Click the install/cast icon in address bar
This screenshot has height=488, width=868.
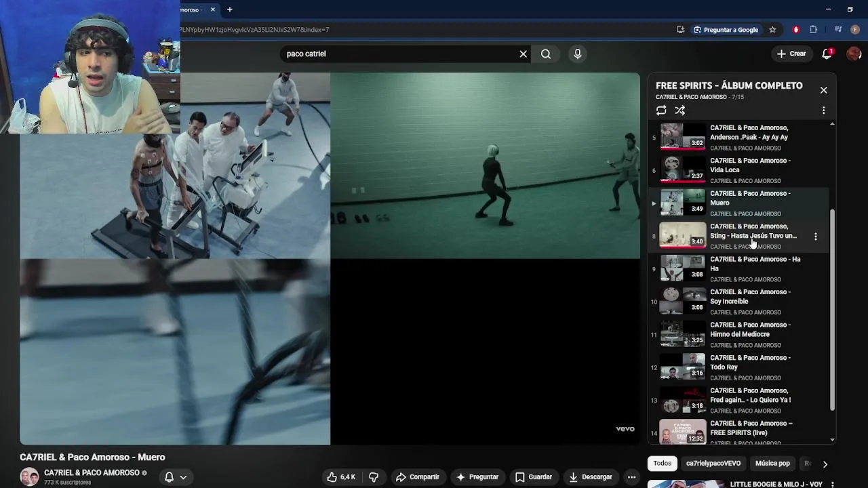click(680, 30)
